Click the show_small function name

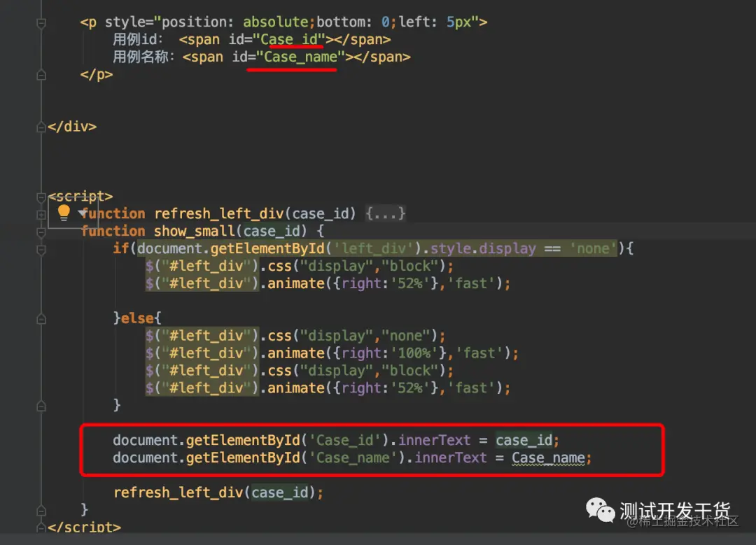[x=195, y=232]
